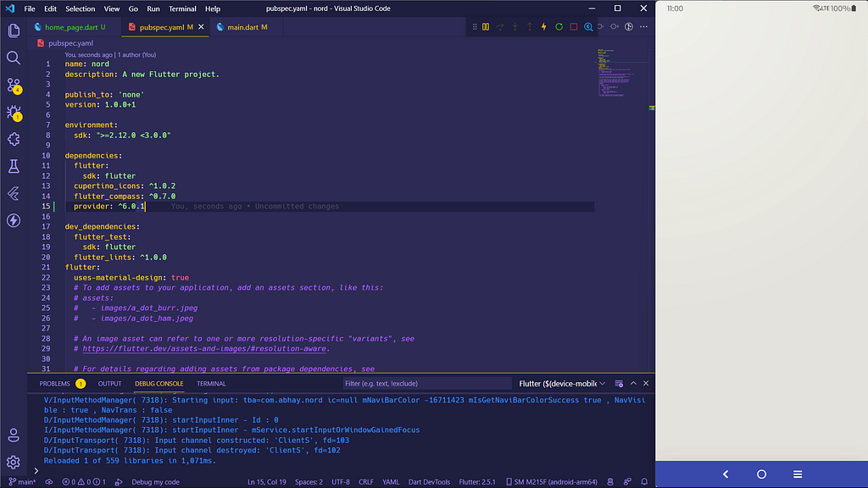The width and height of the screenshot is (868, 488).
Task: Open the Help menu
Action: tap(213, 8)
